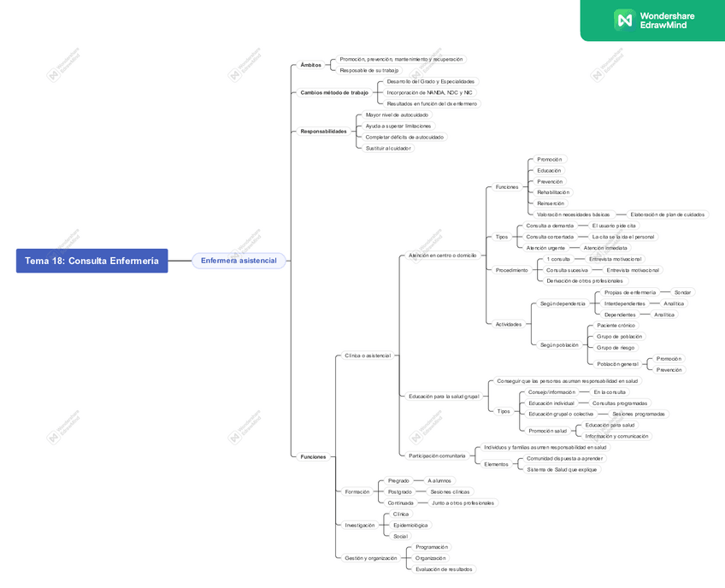
Task: Select the Participación comunitaria node
Action: pyautogui.click(x=437, y=456)
